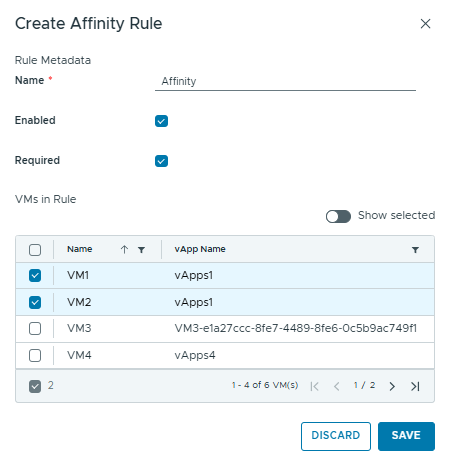Screen dimensions: 452x467
Task: Check the VM4 row checkbox
Action: (x=35, y=355)
